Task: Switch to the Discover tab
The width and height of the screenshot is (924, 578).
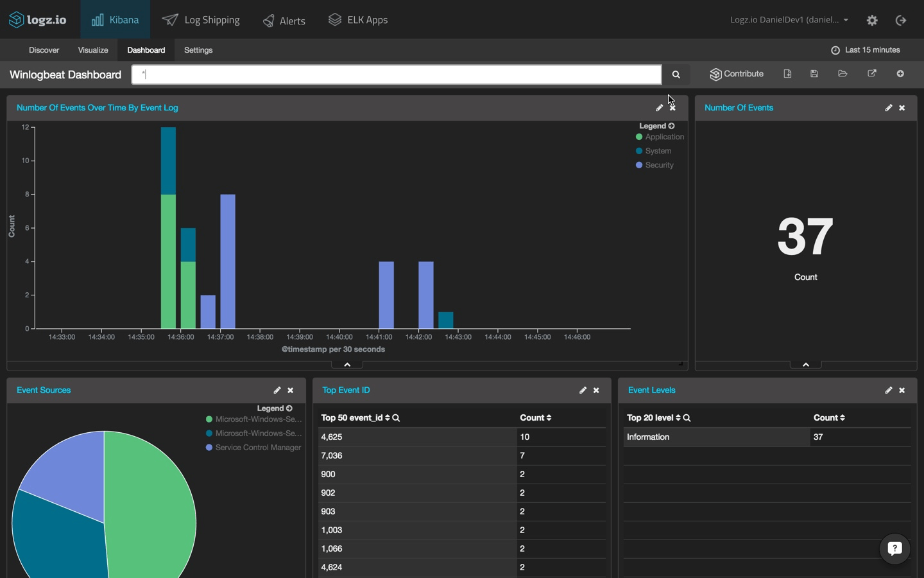Action: 44,50
